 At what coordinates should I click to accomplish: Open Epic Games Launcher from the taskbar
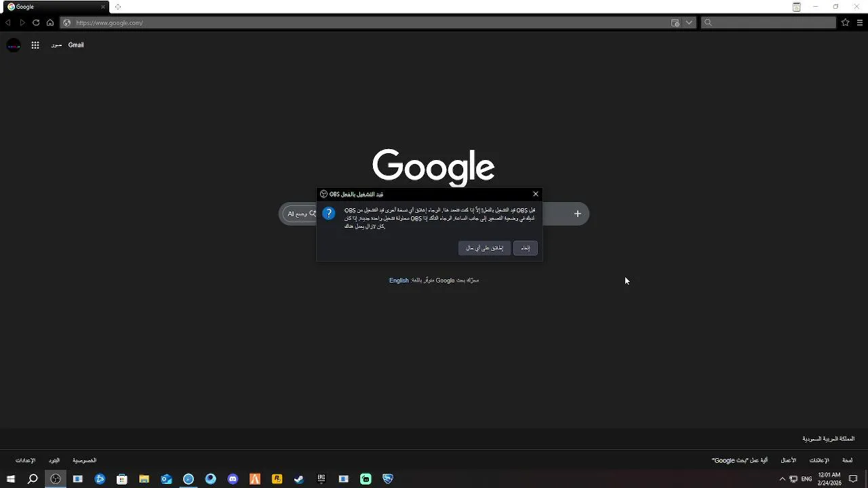click(321, 479)
